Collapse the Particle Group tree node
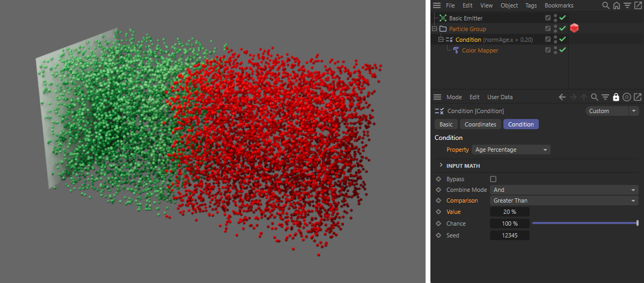 coord(434,29)
